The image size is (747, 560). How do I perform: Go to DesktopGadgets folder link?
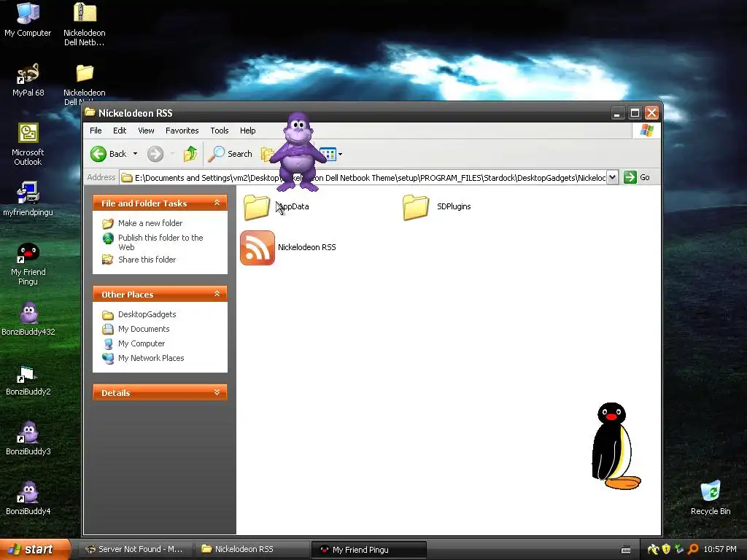[147, 314]
